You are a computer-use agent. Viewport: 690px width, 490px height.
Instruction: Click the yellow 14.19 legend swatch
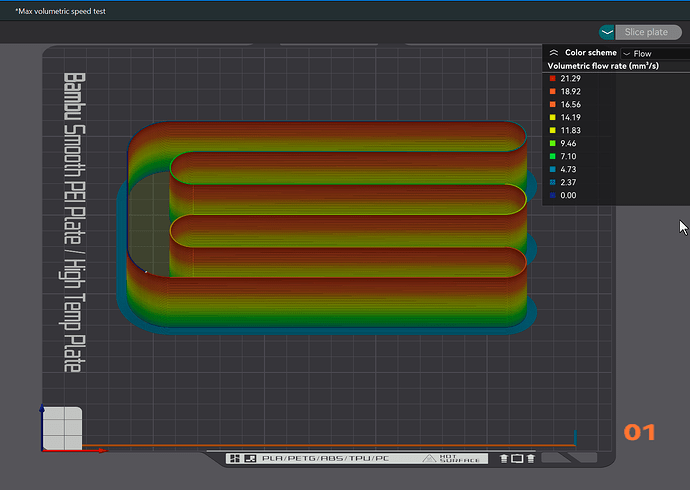[x=553, y=117]
